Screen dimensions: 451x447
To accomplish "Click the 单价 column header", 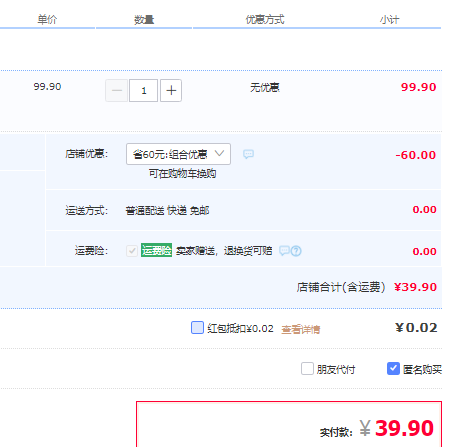I will (47, 20).
